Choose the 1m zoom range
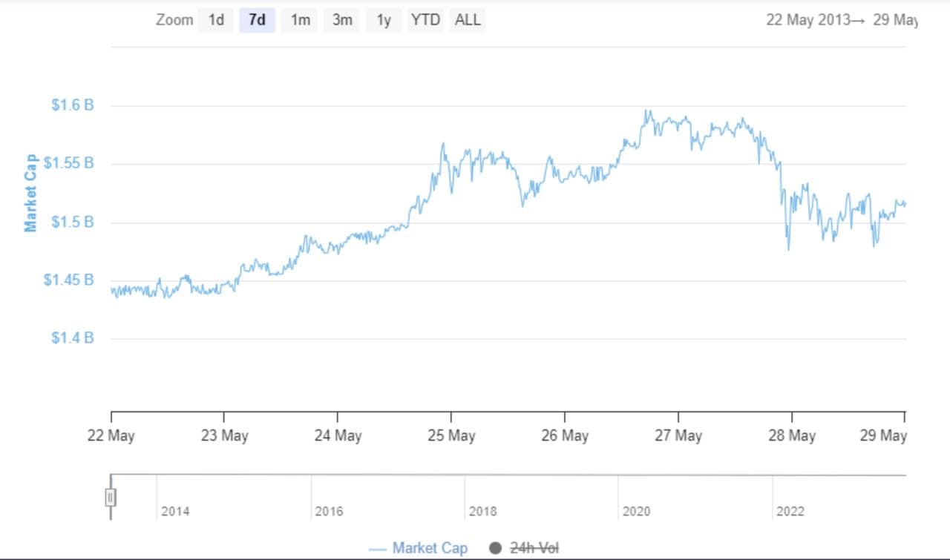 point(300,20)
